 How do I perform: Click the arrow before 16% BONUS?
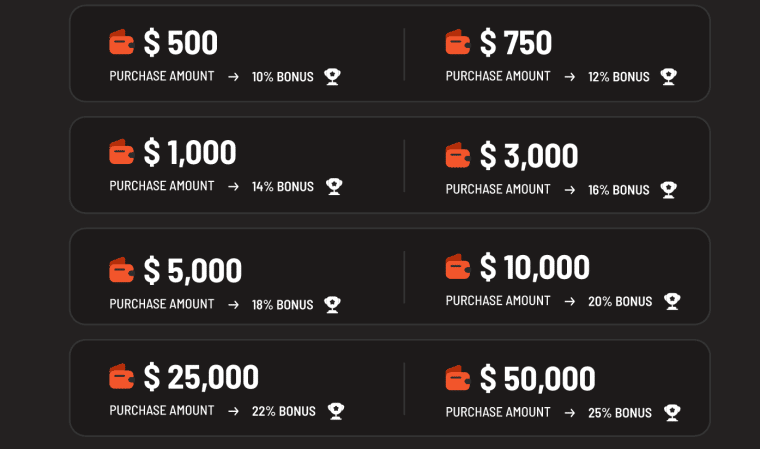point(570,190)
